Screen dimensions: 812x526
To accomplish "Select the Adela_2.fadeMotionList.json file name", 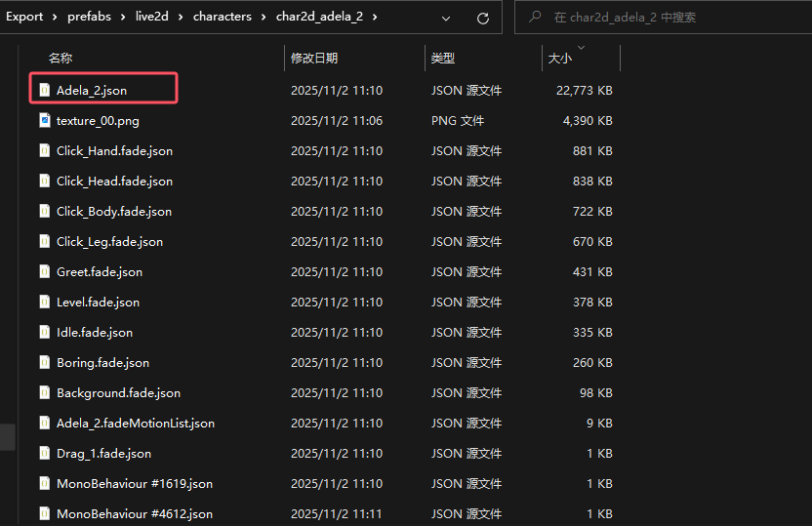I will pos(136,423).
